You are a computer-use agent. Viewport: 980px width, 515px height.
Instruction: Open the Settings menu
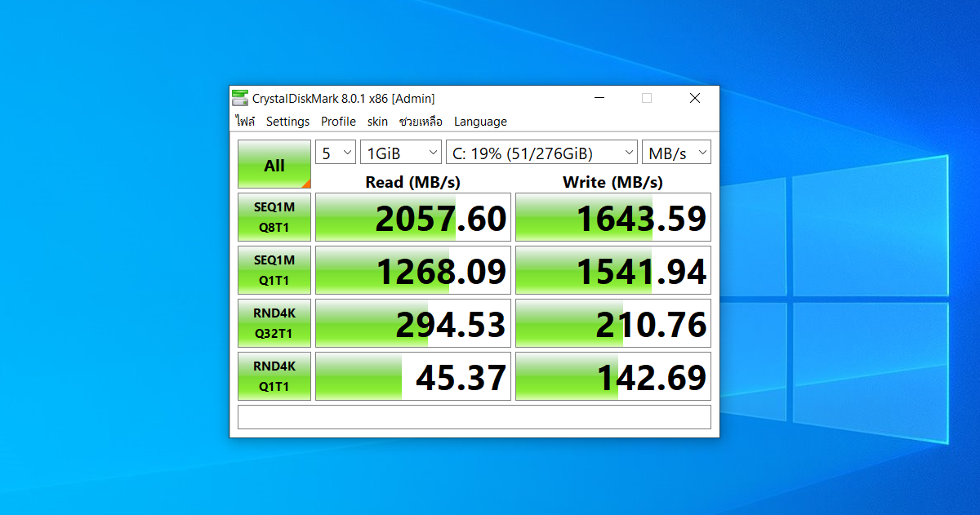[287, 122]
